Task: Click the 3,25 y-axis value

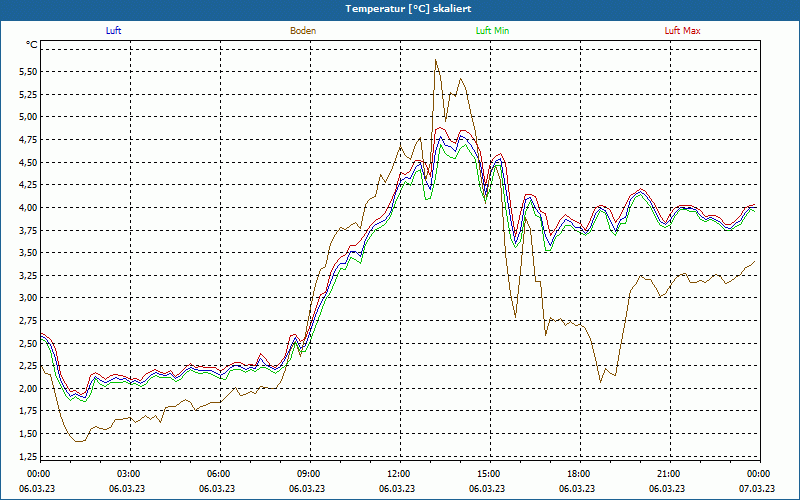Action: [28, 276]
